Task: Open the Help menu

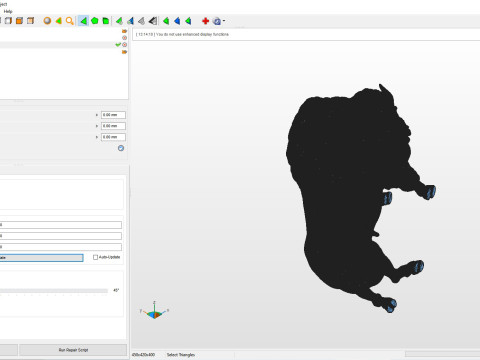Action: tap(8, 11)
